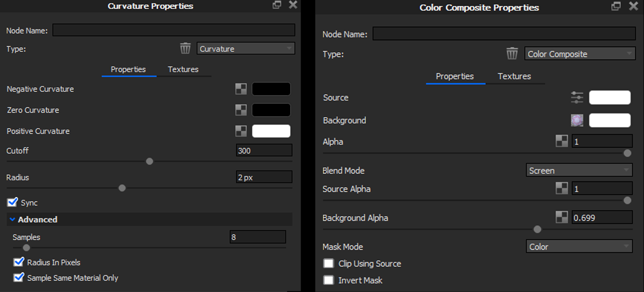Image resolution: width=644 pixels, height=292 pixels.
Task: Uncheck the Sync checkbox
Action: click(x=12, y=202)
